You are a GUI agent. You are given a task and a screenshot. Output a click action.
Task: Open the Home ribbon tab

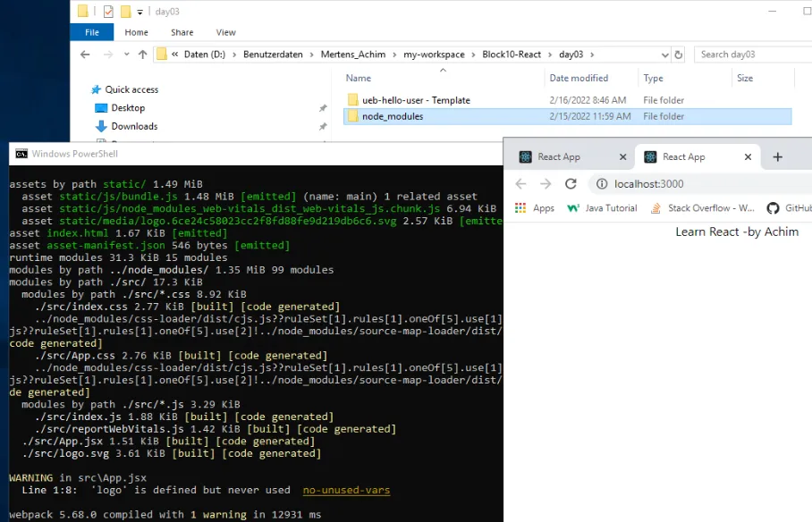coord(136,32)
